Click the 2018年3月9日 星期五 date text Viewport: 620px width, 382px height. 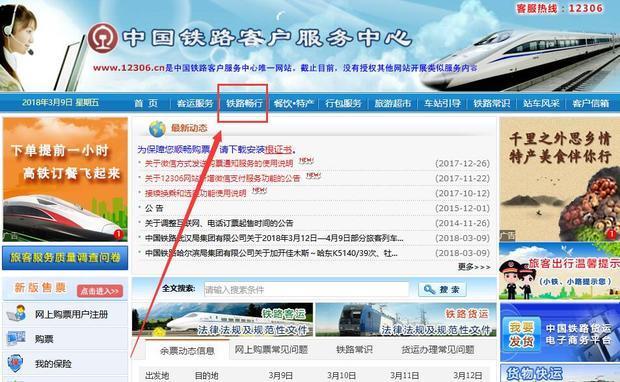coord(60,103)
